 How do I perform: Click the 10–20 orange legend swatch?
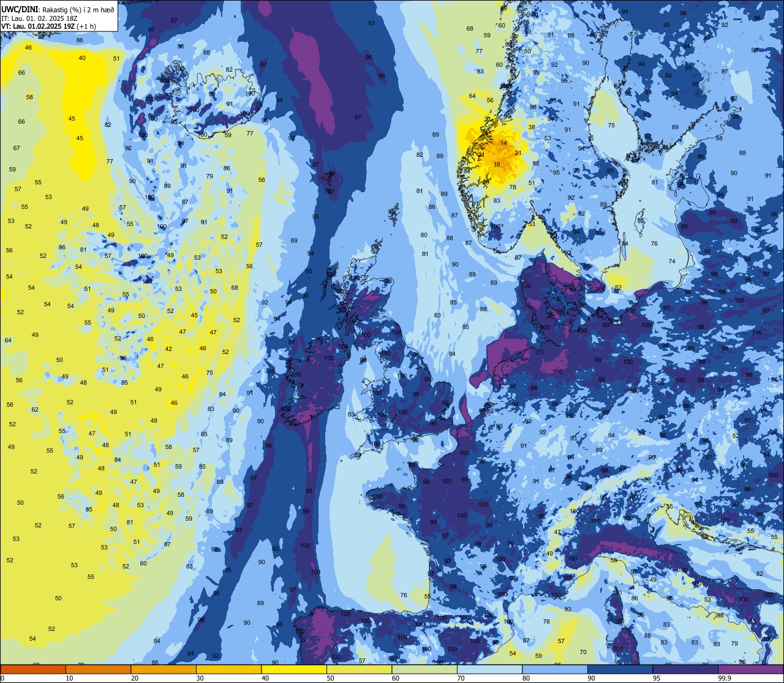[98, 669]
